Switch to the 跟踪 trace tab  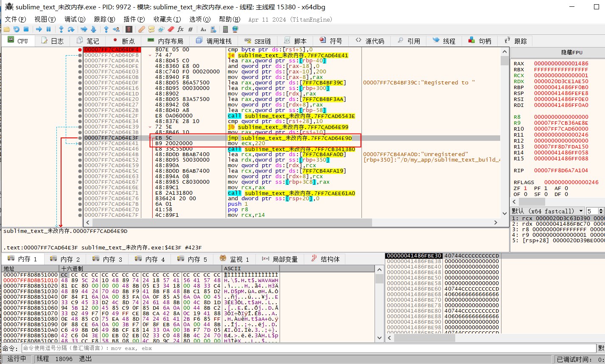[515, 41]
